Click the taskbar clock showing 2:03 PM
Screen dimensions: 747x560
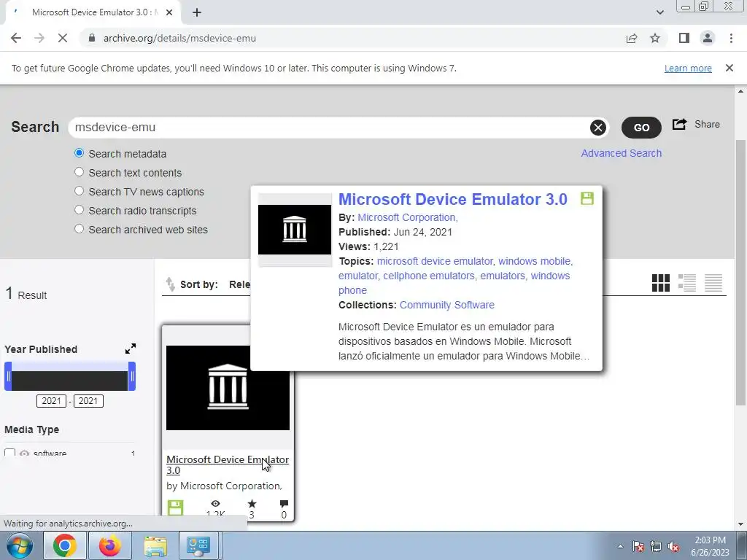tap(710, 546)
